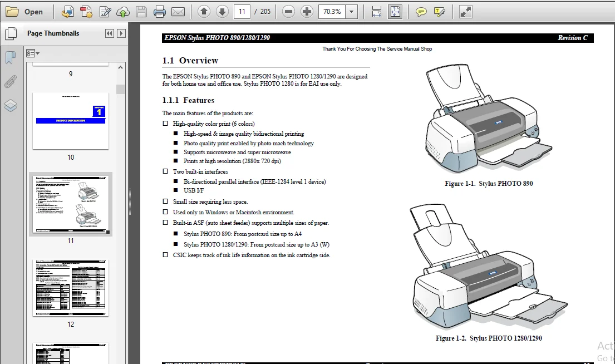
Task: Click 'Prints at high resolution' bullet
Action: 232,161
